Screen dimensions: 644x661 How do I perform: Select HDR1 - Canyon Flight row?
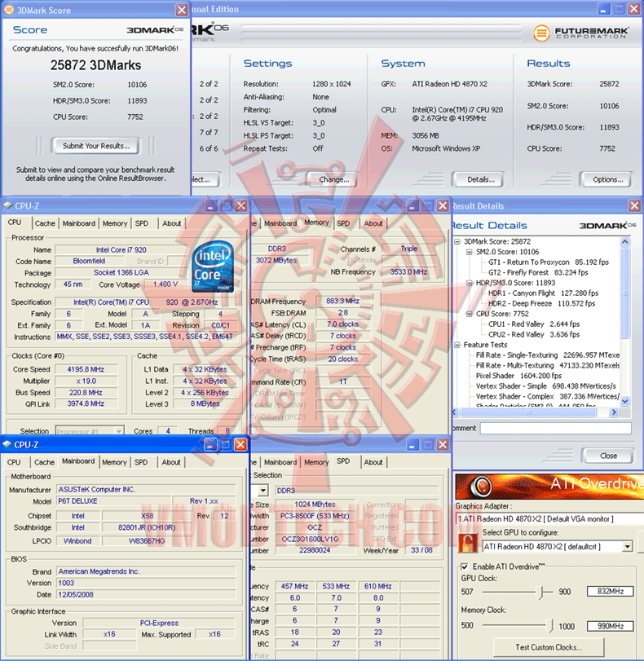pyautogui.click(x=543, y=293)
